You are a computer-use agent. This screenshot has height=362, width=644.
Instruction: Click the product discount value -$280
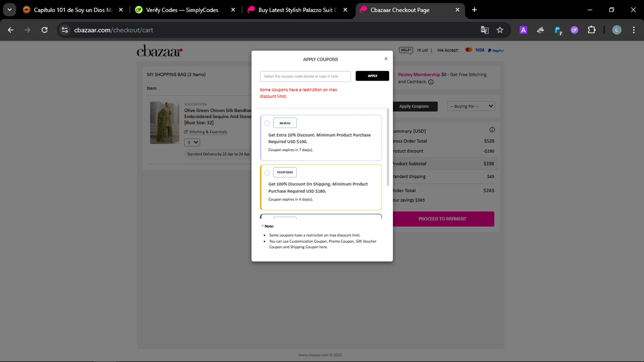(x=489, y=151)
